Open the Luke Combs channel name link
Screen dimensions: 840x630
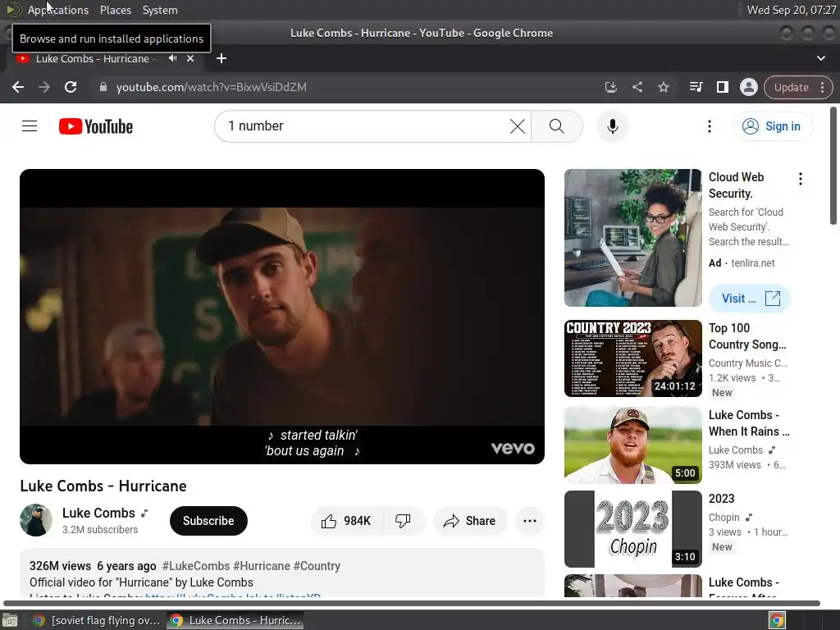pos(98,514)
